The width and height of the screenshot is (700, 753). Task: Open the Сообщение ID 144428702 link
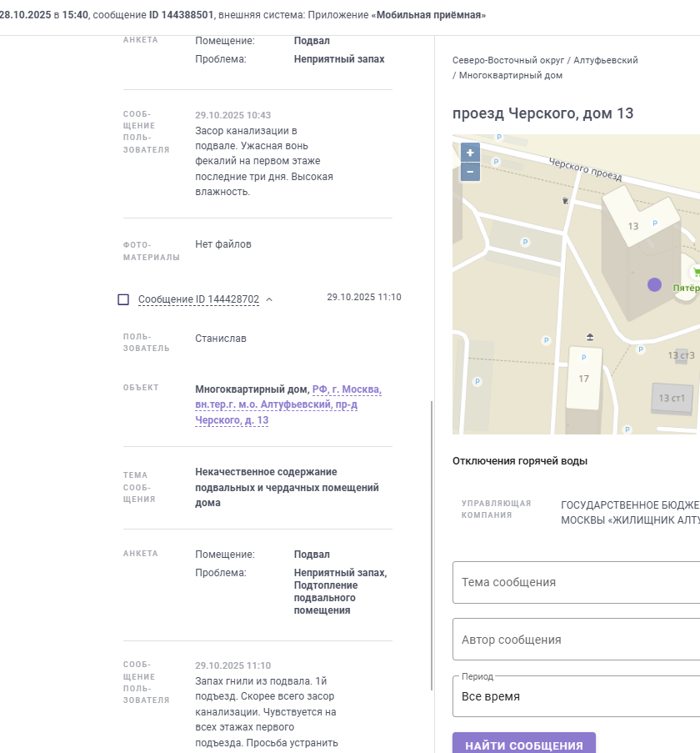[198, 299]
